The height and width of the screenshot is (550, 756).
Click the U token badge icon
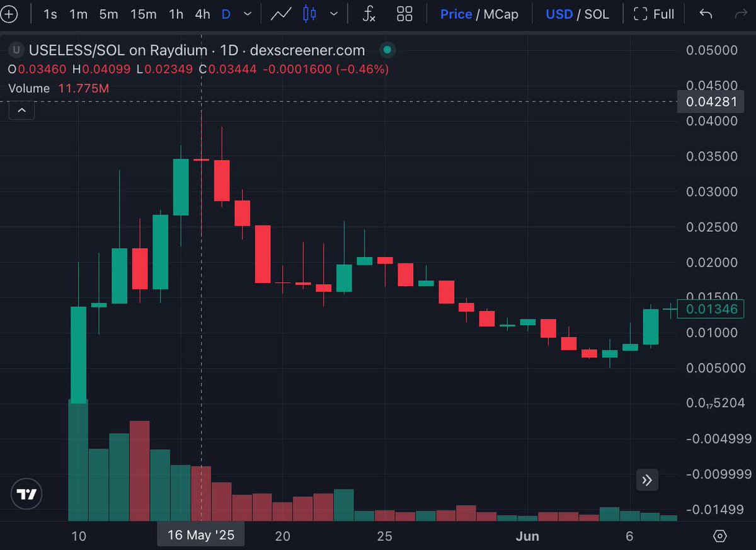coord(17,50)
